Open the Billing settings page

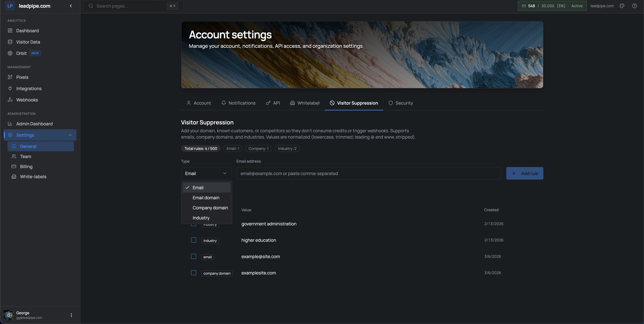(x=26, y=167)
